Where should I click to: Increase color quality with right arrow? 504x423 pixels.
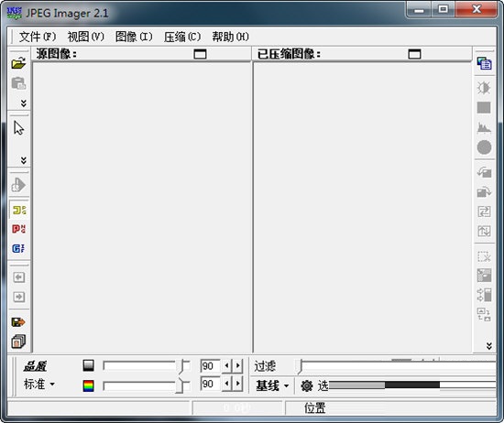pos(237,384)
